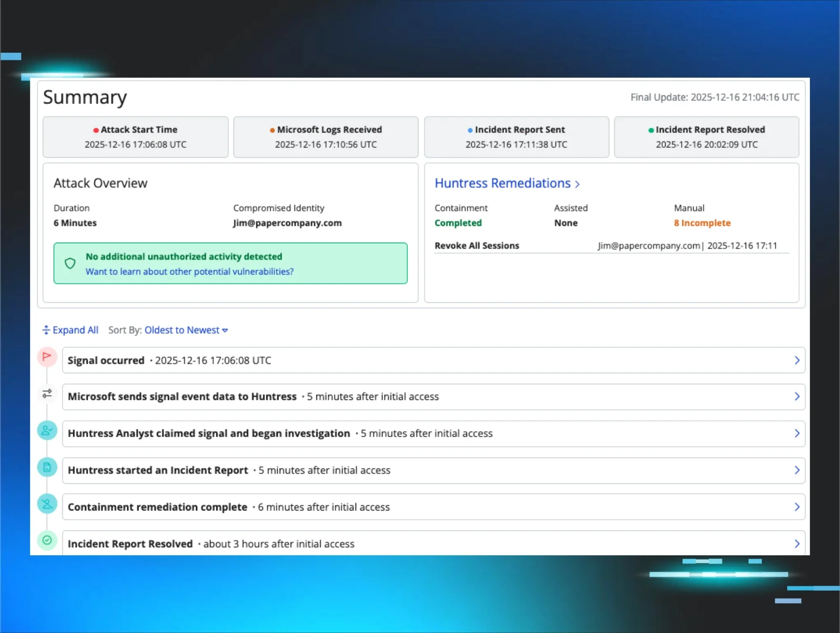
Task: Expand the Containment remediation complete chevron
Action: (797, 507)
